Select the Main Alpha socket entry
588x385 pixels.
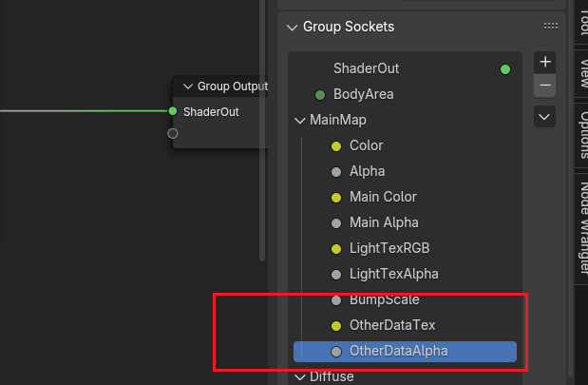pyautogui.click(x=377, y=223)
